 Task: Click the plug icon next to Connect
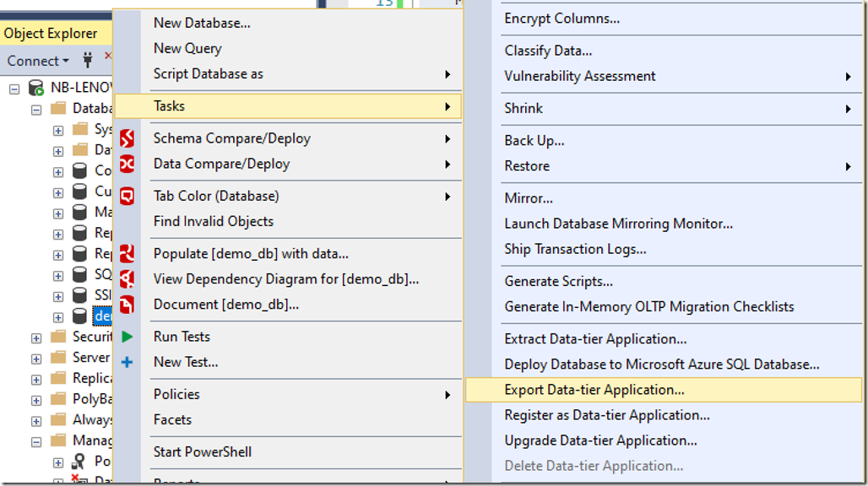pyautogui.click(x=88, y=60)
